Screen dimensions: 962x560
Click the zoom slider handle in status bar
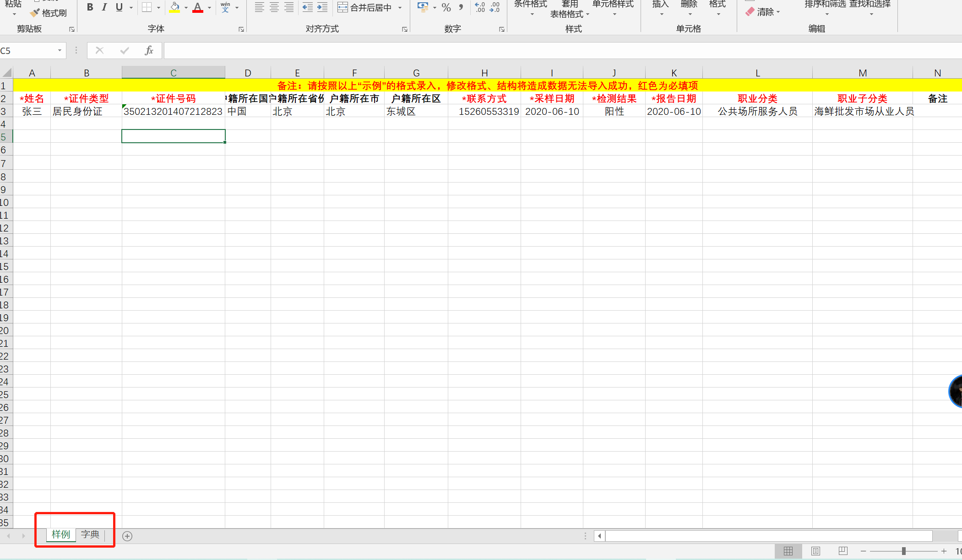pyautogui.click(x=903, y=551)
